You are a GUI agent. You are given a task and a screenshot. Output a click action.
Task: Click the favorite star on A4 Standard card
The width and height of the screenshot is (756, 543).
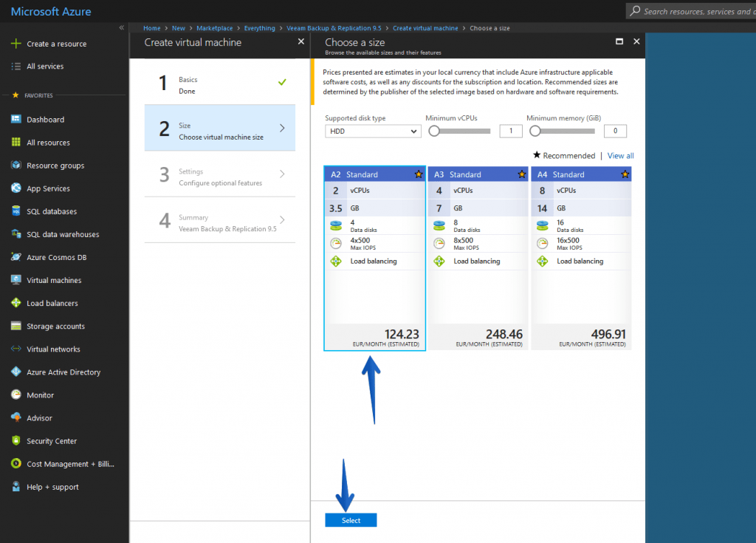tap(625, 174)
